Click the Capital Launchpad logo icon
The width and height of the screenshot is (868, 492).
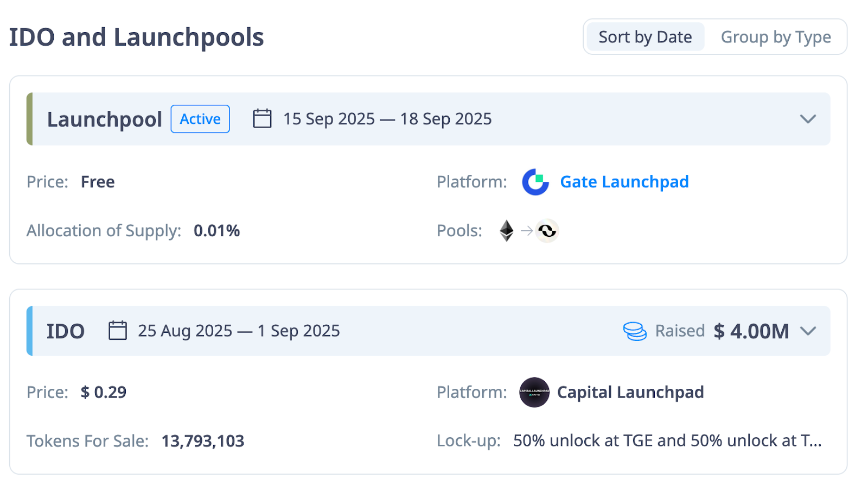pyautogui.click(x=534, y=392)
